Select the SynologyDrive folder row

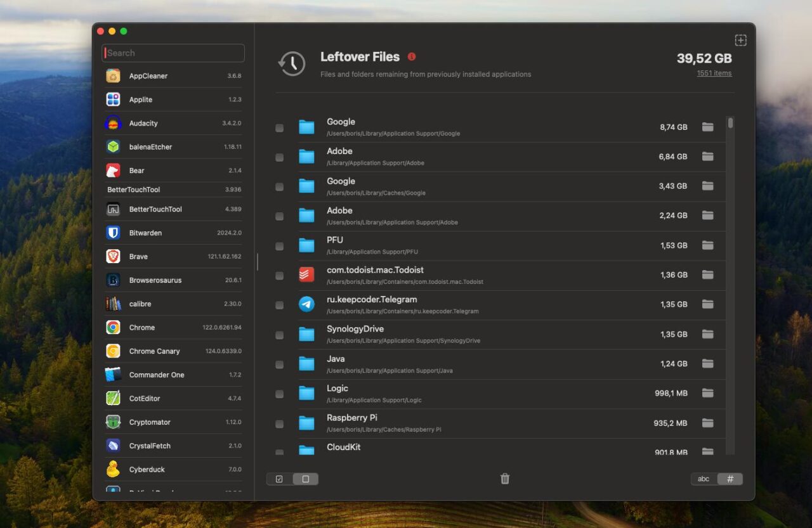[501, 335]
